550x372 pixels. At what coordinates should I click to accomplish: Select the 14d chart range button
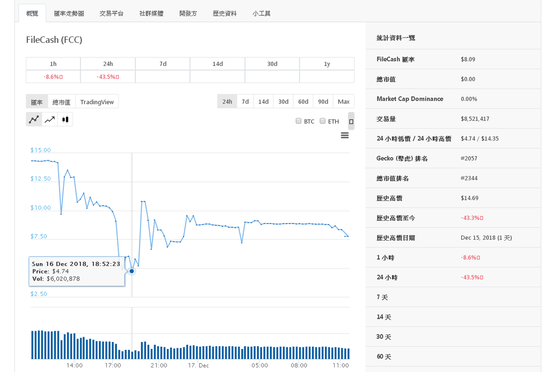pyautogui.click(x=263, y=102)
